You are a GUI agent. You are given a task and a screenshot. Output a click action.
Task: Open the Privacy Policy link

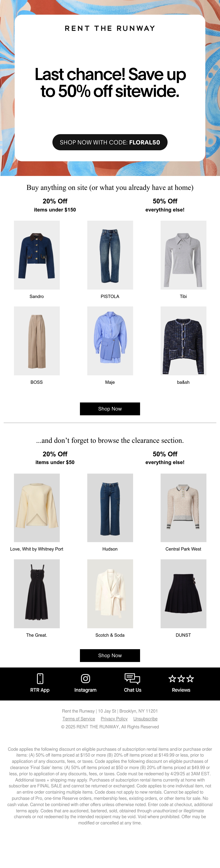point(114,719)
